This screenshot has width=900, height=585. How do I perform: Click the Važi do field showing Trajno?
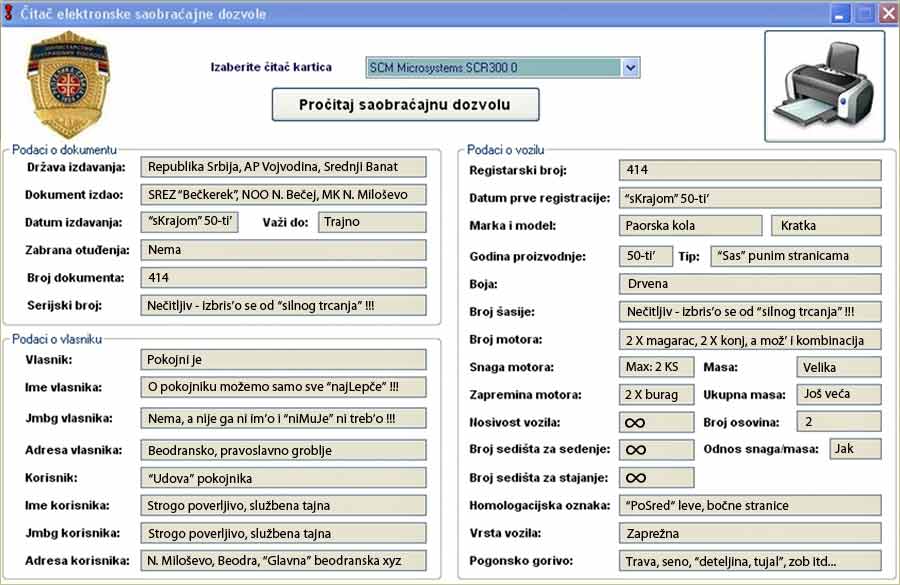pyautogui.click(x=371, y=222)
